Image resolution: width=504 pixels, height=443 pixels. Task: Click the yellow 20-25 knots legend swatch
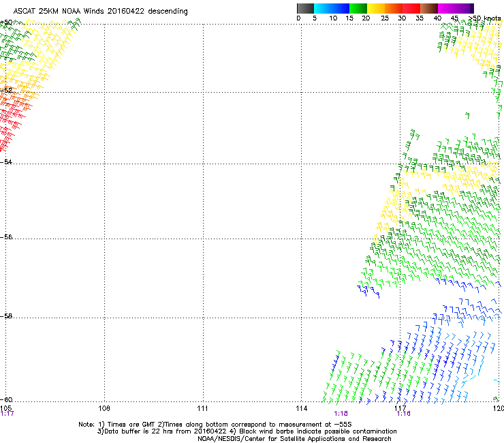click(376, 8)
